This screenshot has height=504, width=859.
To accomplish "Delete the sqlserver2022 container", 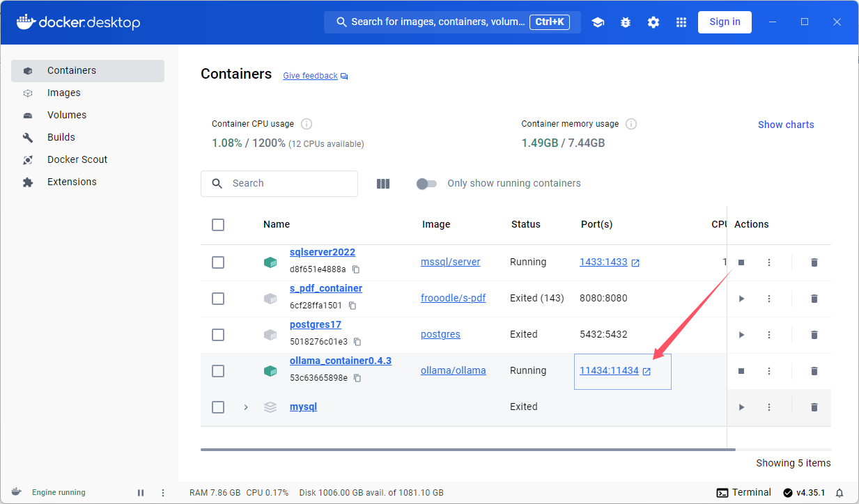I will click(x=814, y=262).
